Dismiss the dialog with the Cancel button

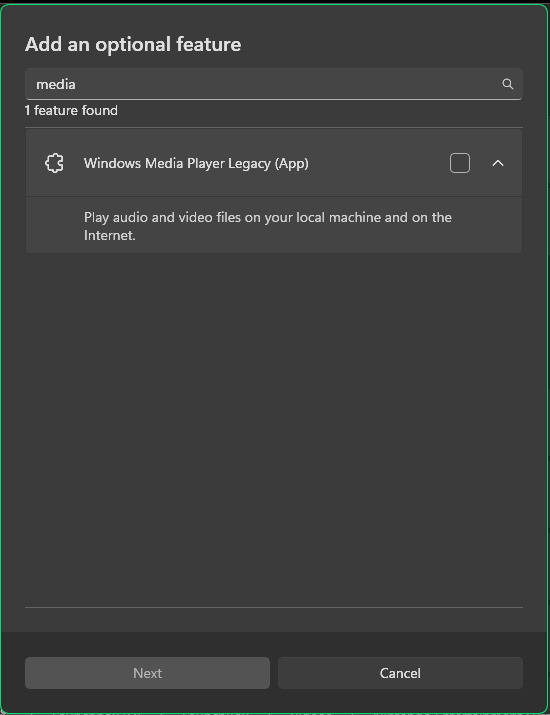click(400, 673)
